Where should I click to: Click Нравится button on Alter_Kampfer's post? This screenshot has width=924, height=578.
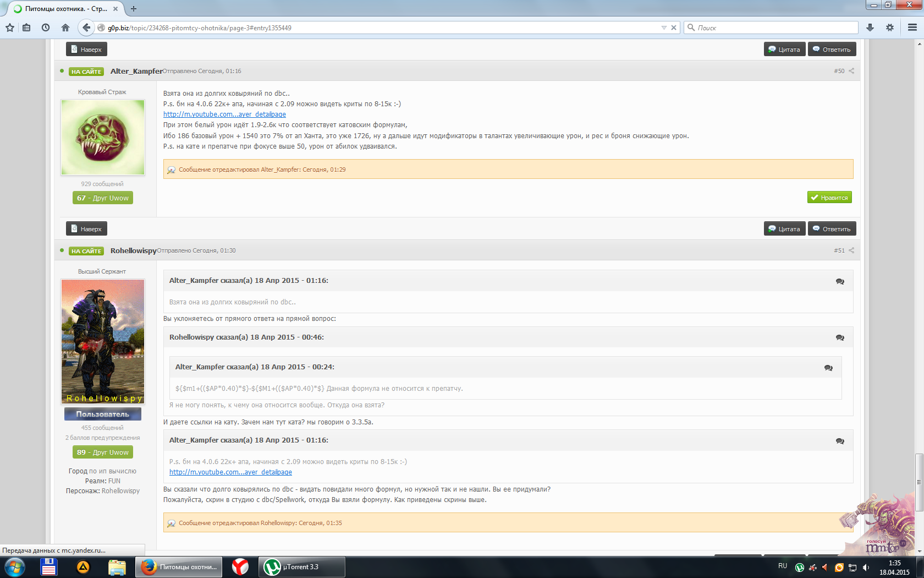click(829, 198)
